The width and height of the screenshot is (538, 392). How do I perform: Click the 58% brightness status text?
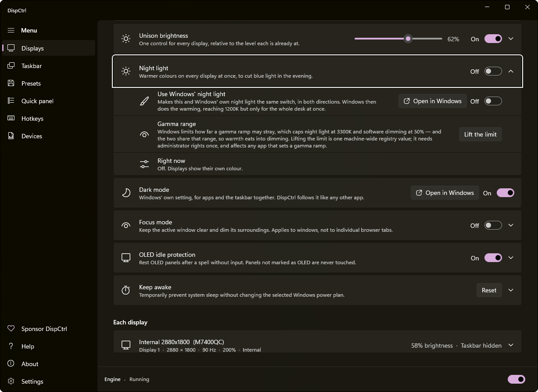pyautogui.click(x=432, y=345)
